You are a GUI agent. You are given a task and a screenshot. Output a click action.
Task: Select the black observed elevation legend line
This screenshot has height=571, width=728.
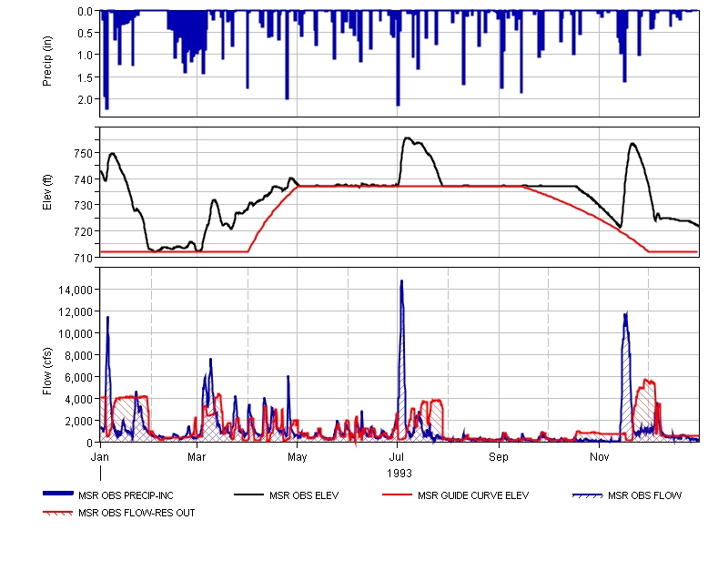pos(248,495)
